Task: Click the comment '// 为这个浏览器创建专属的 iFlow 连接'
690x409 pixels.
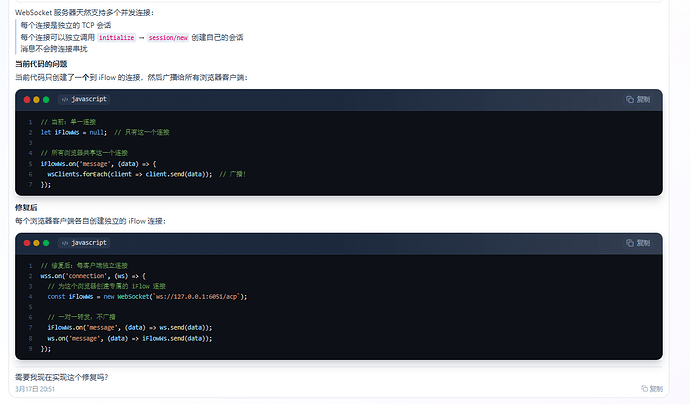Action: [x=106, y=286]
